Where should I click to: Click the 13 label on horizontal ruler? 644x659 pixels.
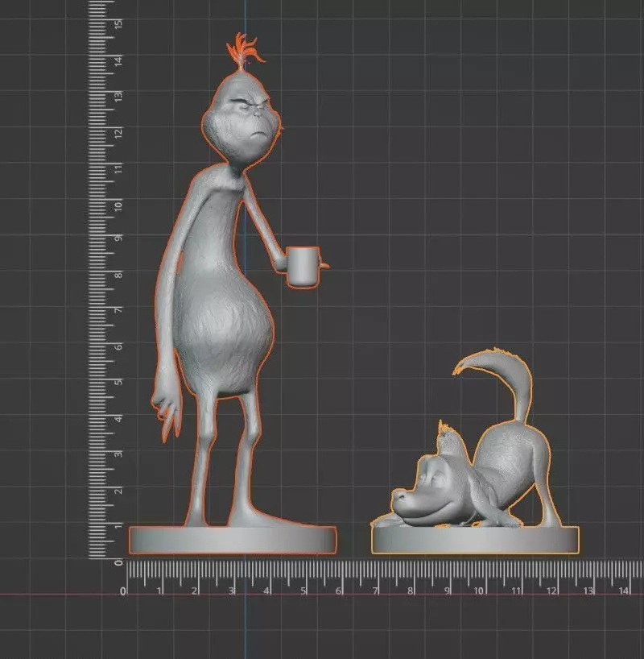587,591
